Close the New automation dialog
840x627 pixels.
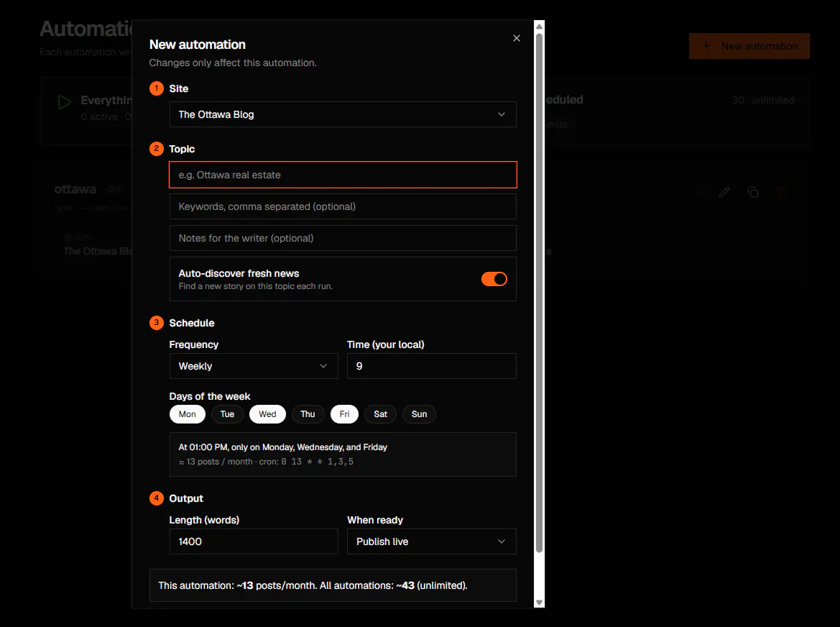pos(517,38)
